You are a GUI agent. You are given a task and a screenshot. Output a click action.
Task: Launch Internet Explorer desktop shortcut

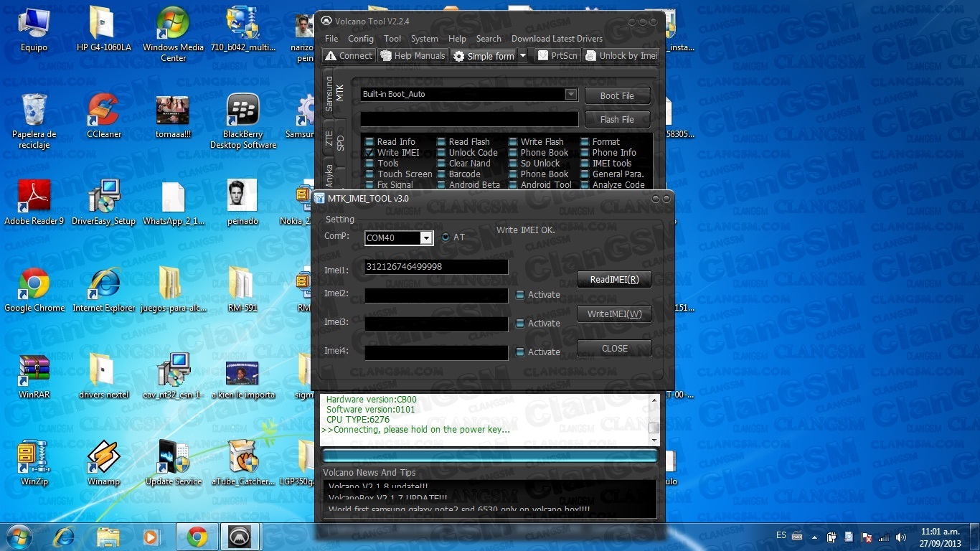coord(104,290)
